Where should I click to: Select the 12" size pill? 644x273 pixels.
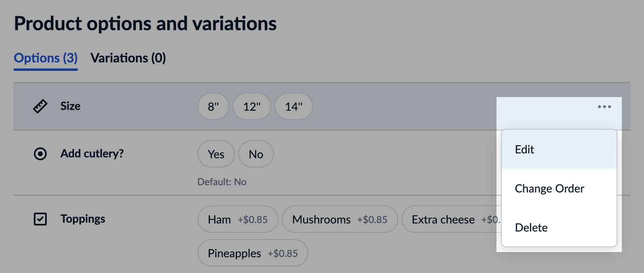[251, 106]
